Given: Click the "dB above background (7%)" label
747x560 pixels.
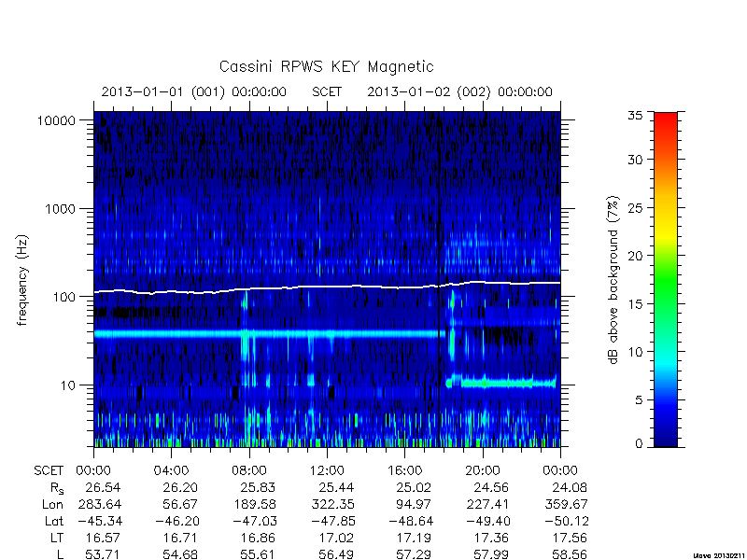Looking at the screenshot, I should 613,280.
